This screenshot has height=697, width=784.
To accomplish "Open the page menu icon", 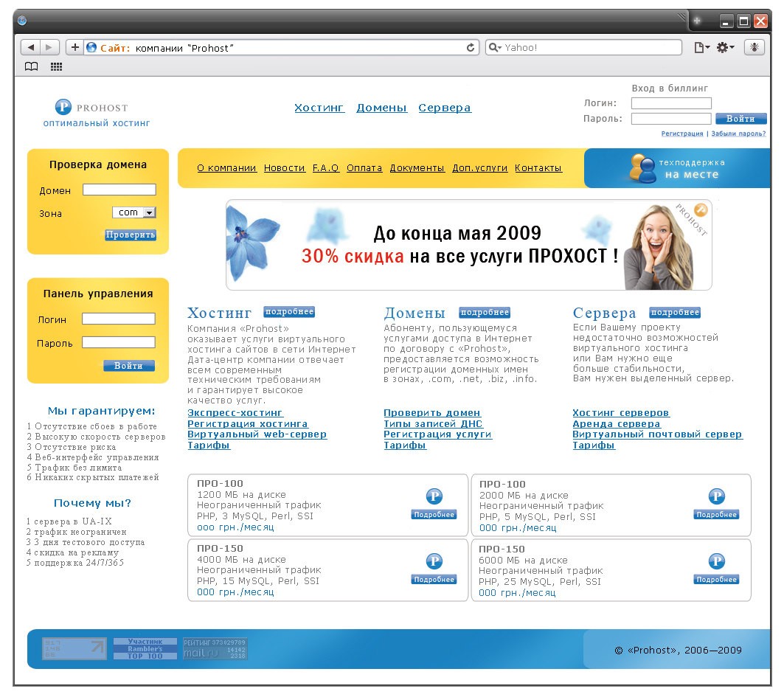I will click(702, 47).
